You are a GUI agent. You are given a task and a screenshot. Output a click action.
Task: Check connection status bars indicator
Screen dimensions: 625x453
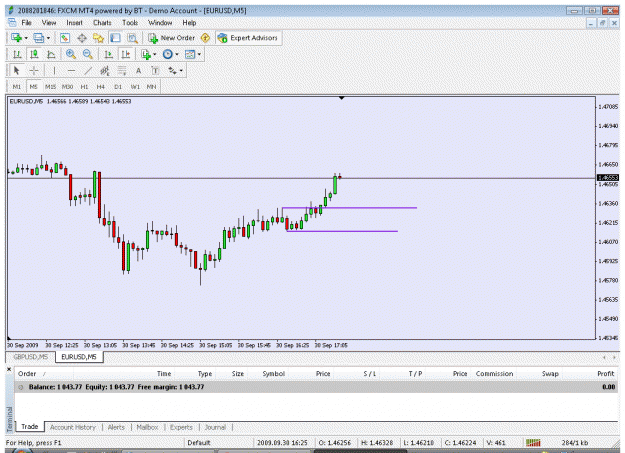tap(533, 442)
